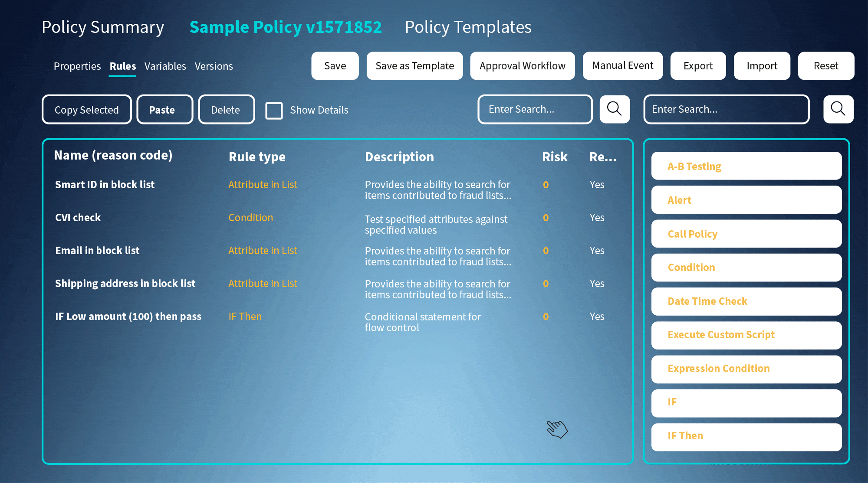This screenshot has width=868, height=483.
Task: Switch to the Variables tab
Action: (165, 66)
